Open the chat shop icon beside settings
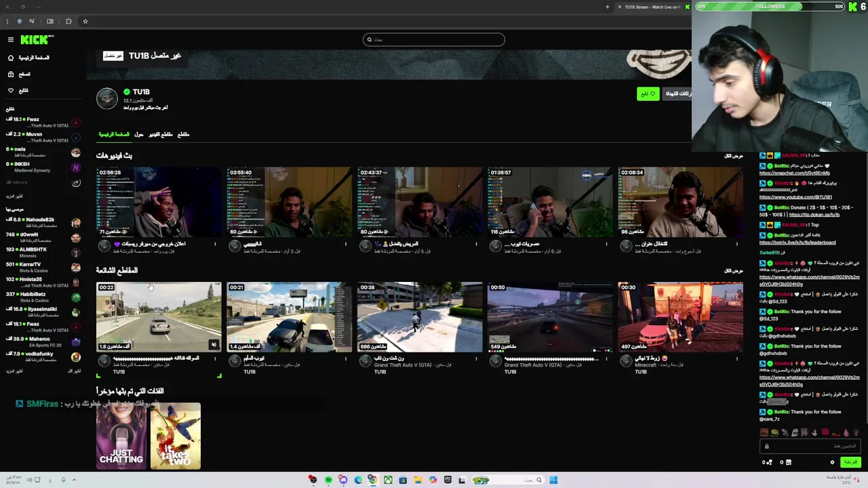 (x=788, y=462)
